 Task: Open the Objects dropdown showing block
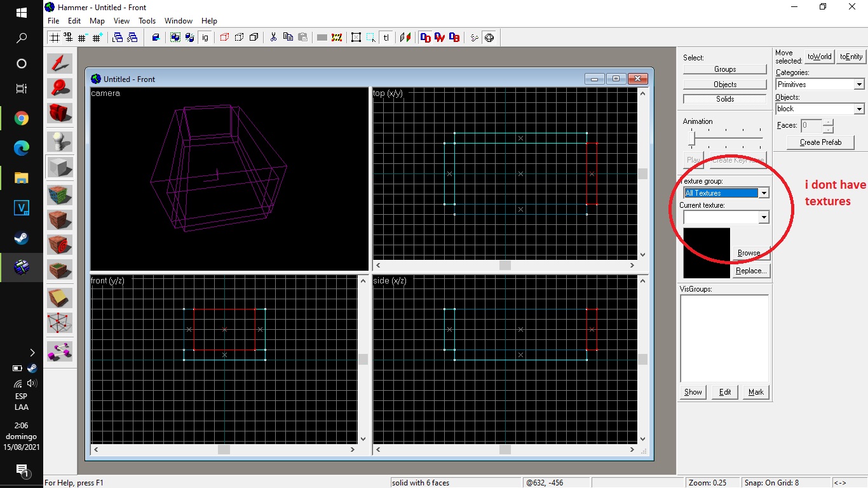tap(859, 109)
